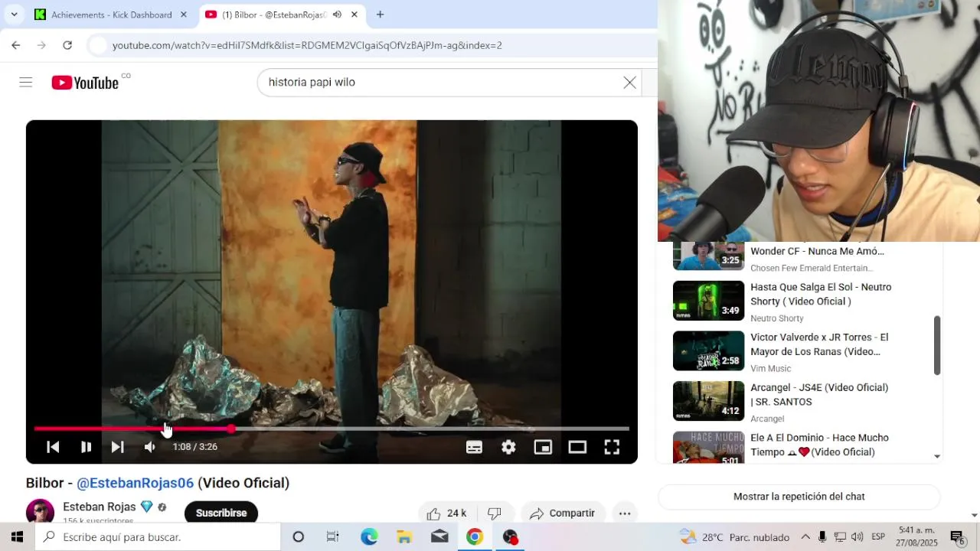Dislike the Bilbor video

pyautogui.click(x=495, y=514)
